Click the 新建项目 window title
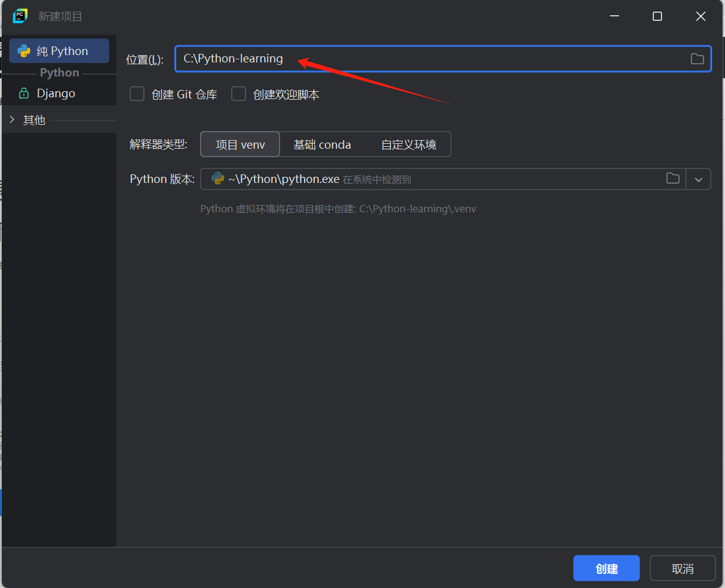Image resolution: width=725 pixels, height=588 pixels. [x=60, y=16]
